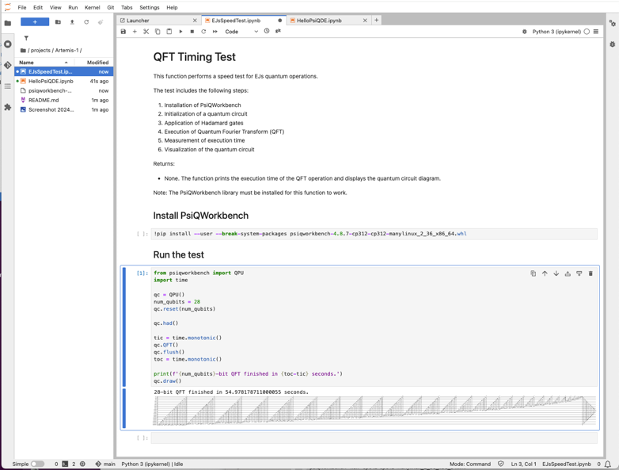Open the Table of Contents sidebar

(8, 86)
